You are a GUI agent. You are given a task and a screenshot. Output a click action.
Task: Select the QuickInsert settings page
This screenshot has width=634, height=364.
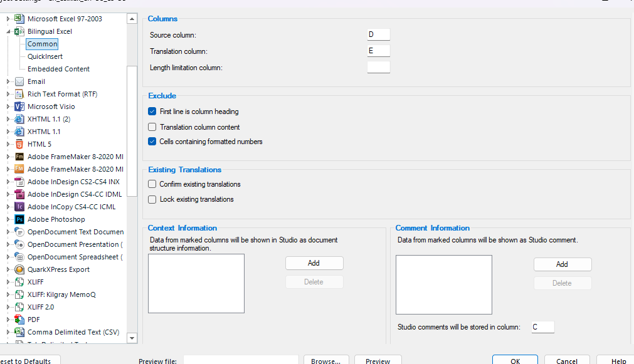tap(45, 56)
